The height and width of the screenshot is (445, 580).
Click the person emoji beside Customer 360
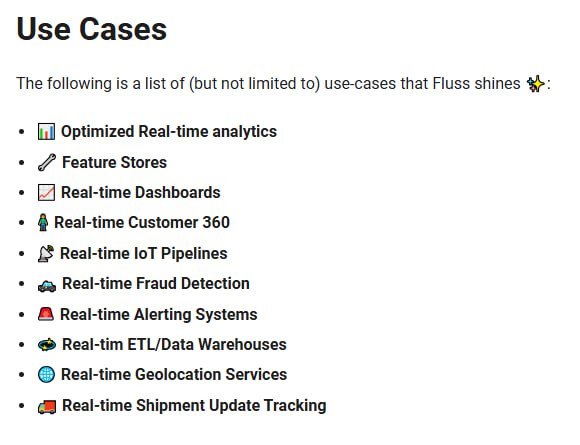(x=43, y=223)
